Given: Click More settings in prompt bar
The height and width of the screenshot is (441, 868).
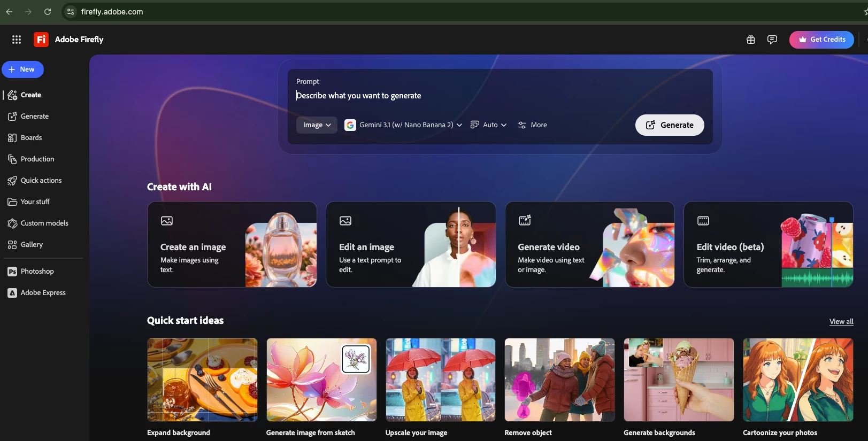Looking at the screenshot, I should click(x=532, y=125).
